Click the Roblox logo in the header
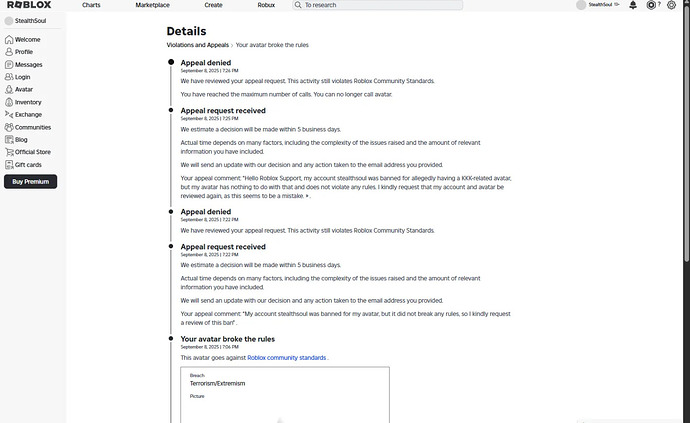The image size is (690, 423). (x=29, y=5)
